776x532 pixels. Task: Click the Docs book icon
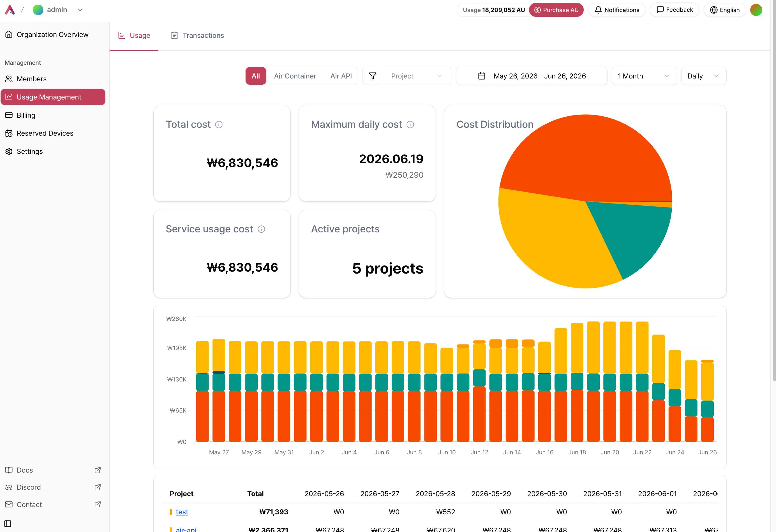coord(9,470)
